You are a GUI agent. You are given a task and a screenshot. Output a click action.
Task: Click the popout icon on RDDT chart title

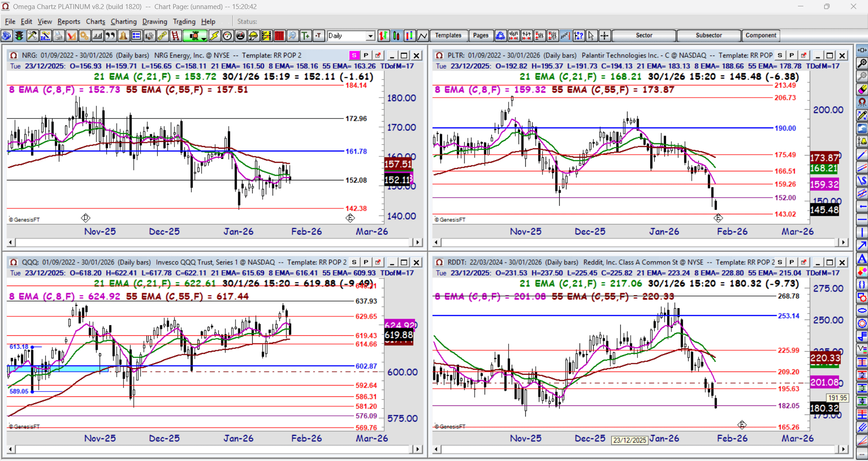point(804,263)
